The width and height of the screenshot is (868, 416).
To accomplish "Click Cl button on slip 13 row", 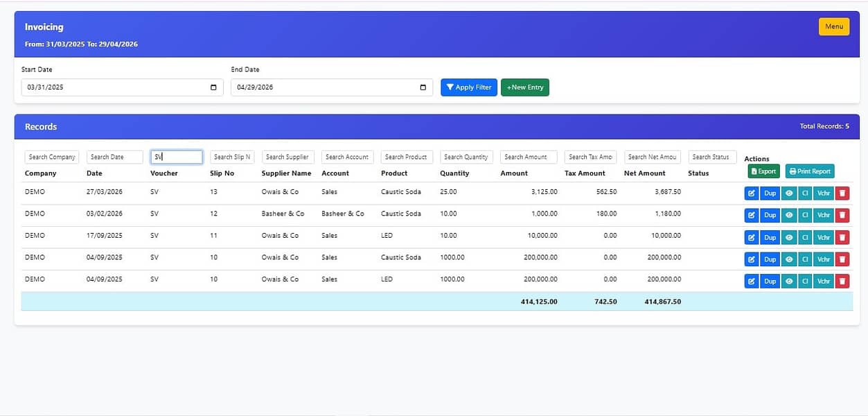I will (x=805, y=193).
